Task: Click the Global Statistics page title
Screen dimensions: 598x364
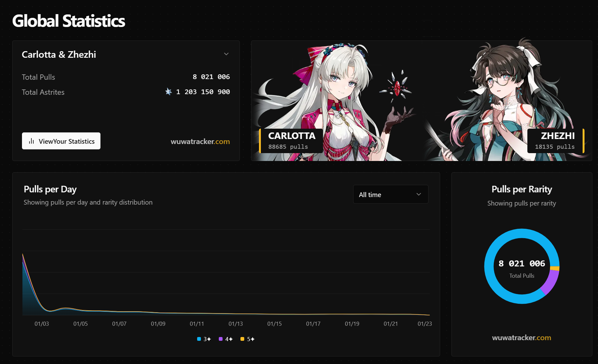Action: pos(69,21)
